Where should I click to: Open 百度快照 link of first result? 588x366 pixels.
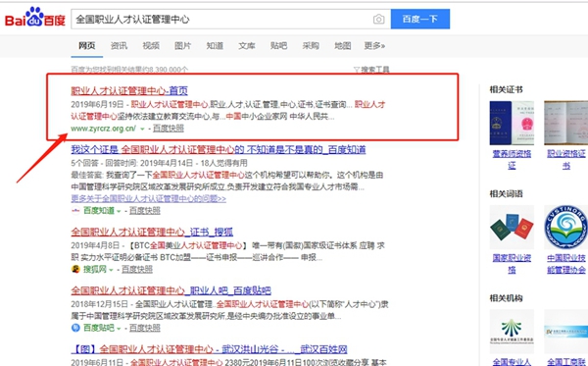[169, 129]
